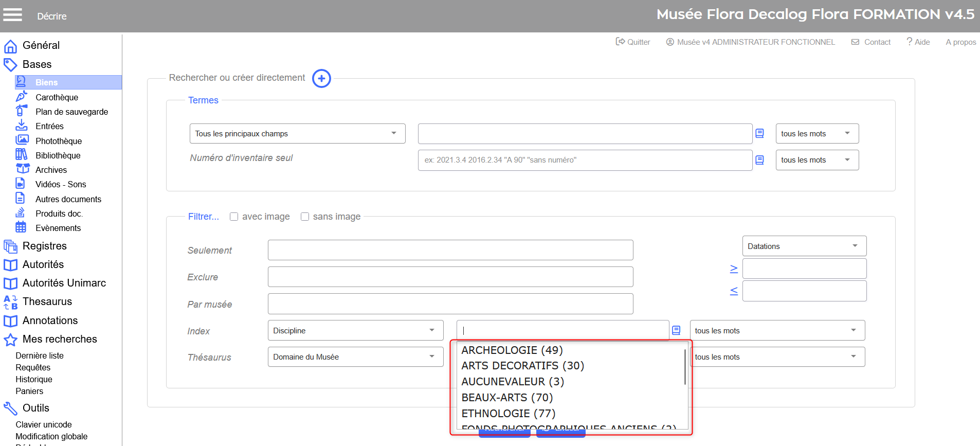
Task: Click the Carothèque sidebar icon
Action: pyautogui.click(x=22, y=97)
